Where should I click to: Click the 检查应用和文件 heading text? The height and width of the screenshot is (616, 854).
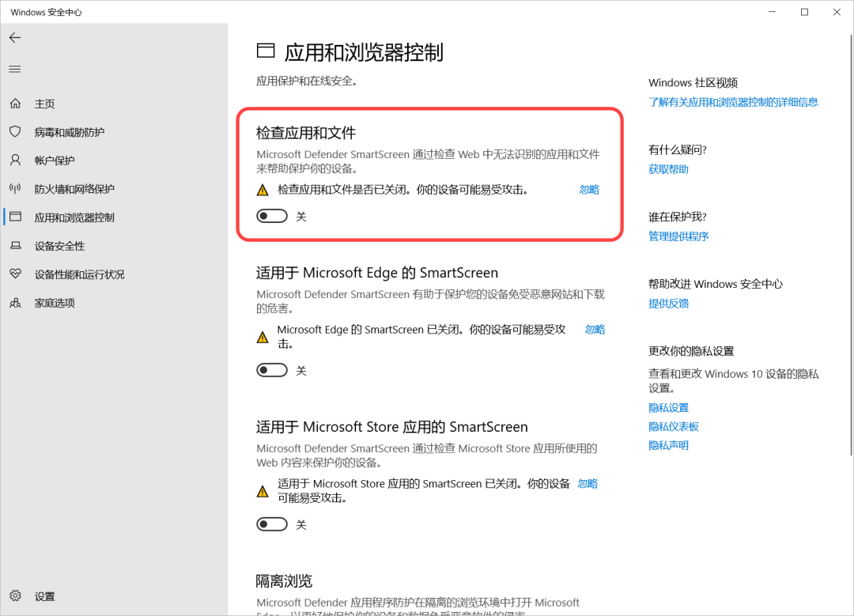pyautogui.click(x=305, y=133)
